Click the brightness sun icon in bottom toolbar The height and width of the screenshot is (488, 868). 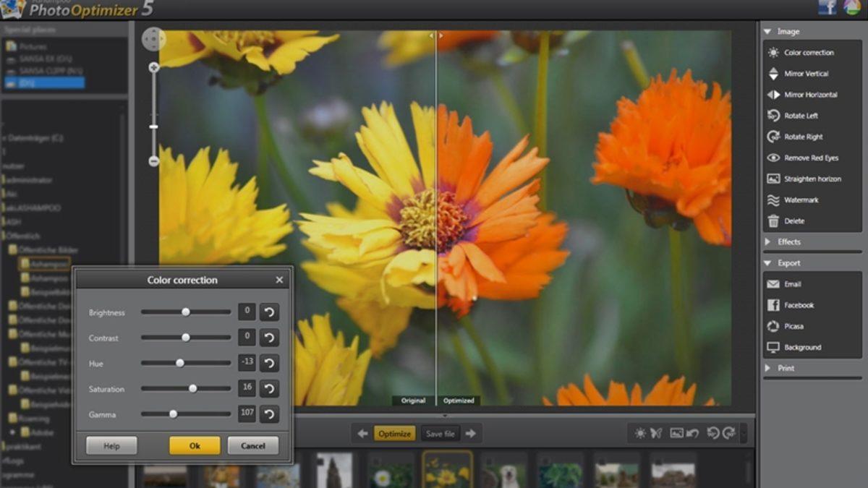point(641,432)
